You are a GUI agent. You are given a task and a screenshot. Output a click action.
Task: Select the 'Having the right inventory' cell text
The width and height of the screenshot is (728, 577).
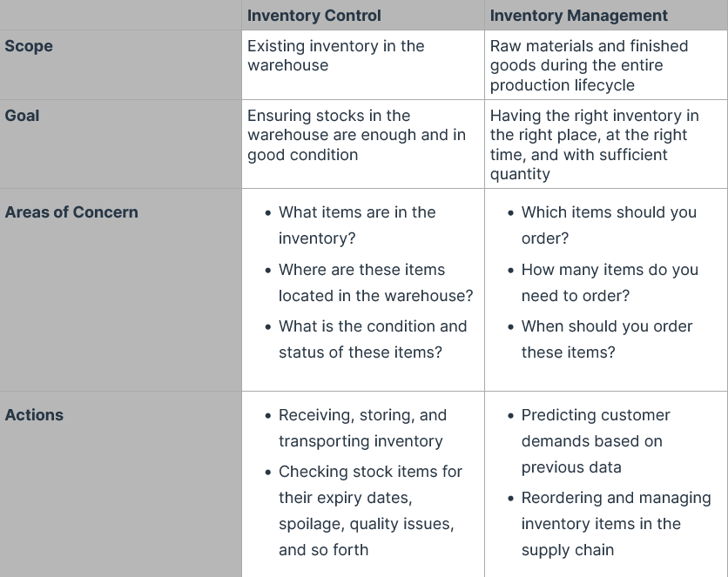click(594, 144)
